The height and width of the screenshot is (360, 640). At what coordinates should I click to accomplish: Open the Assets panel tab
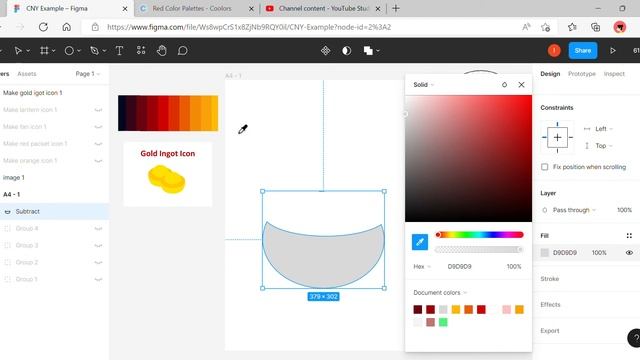tap(27, 74)
